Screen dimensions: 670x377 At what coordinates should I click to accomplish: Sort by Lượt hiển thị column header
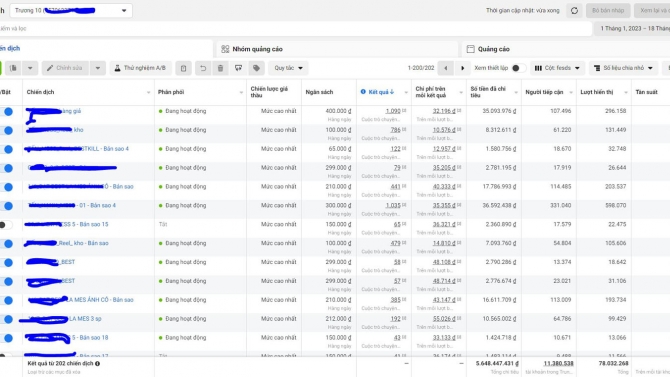pos(597,92)
